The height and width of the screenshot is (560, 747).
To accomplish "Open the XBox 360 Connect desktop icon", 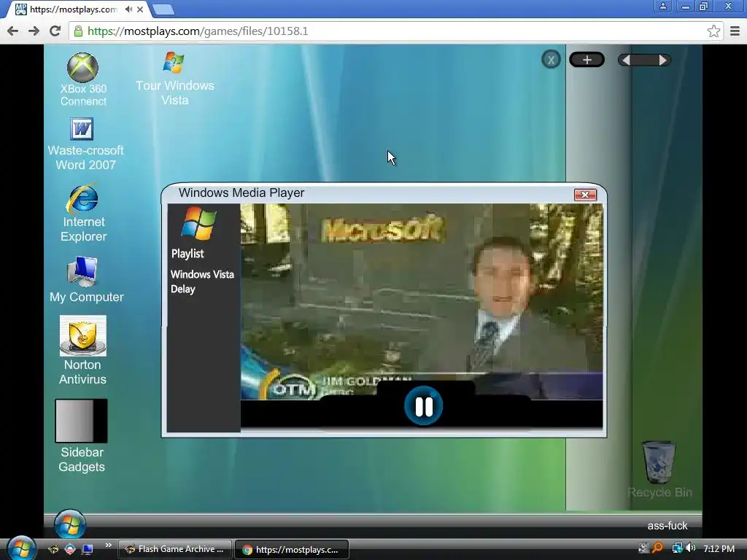I will coord(83,79).
